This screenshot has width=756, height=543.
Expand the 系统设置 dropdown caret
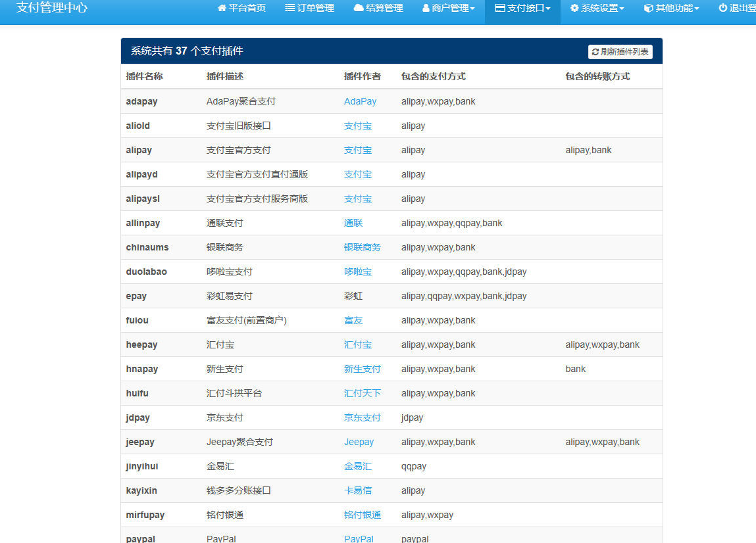pyautogui.click(x=622, y=9)
